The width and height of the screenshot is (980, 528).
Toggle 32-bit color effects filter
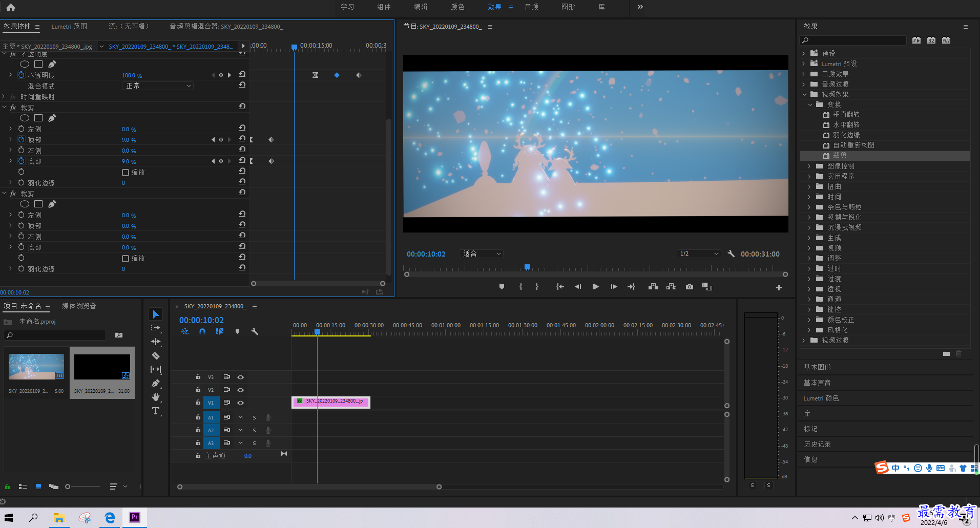[x=931, y=40]
